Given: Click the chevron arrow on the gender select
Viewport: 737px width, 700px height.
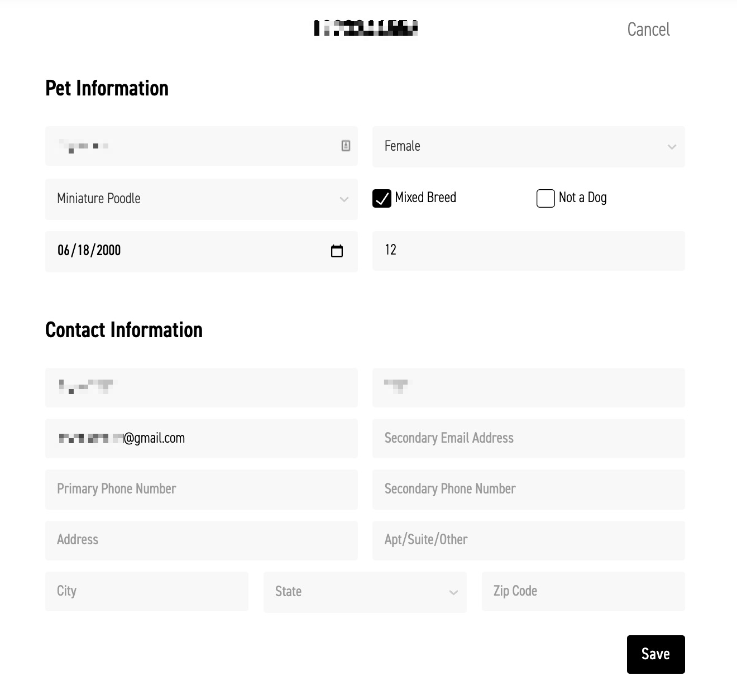Looking at the screenshot, I should [x=672, y=147].
